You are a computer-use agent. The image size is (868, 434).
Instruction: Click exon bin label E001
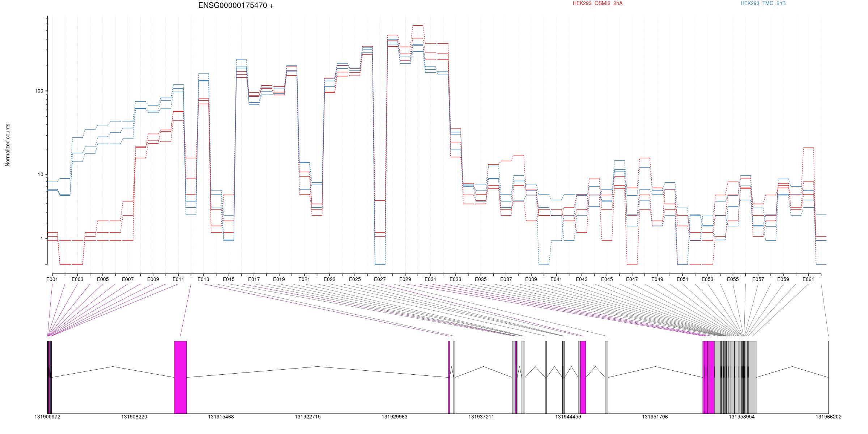tap(52, 279)
